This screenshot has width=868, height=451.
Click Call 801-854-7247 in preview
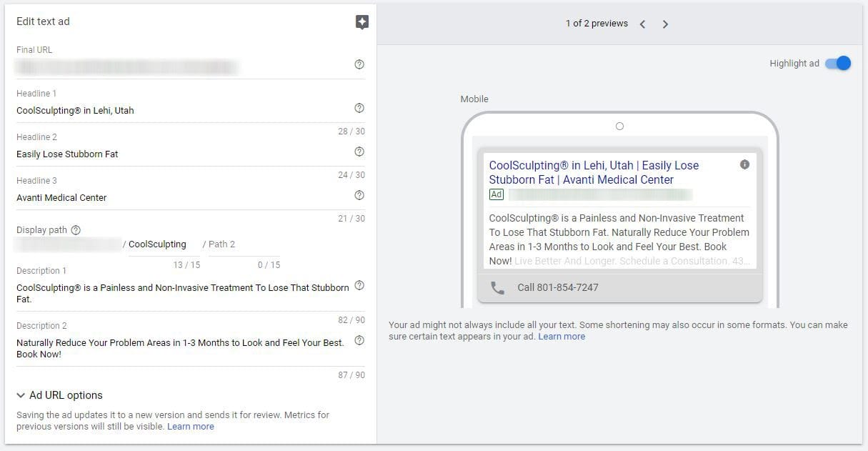point(558,287)
